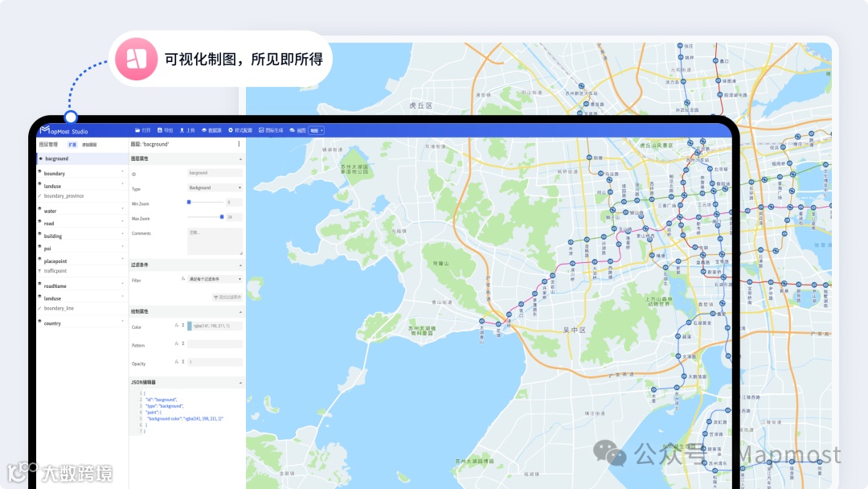This screenshot has width=868, height=489.
Task: Click the Opacity row fx function icon
Action: 177,362
